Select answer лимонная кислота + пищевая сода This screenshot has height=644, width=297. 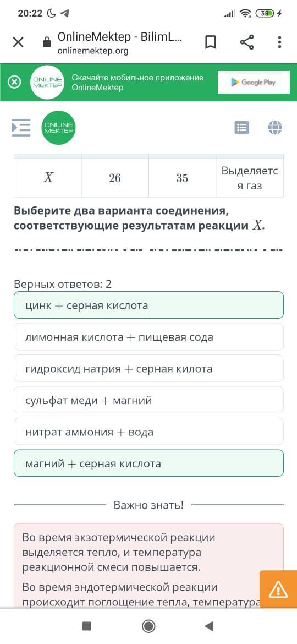148,337
